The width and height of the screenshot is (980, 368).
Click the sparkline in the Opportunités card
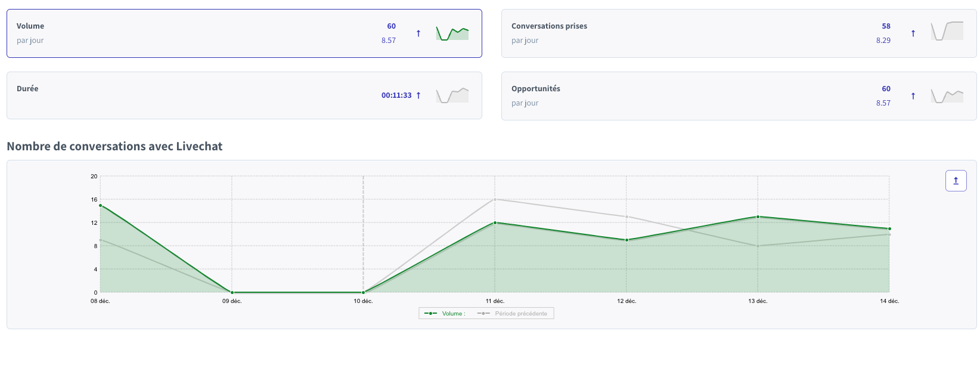947,95
